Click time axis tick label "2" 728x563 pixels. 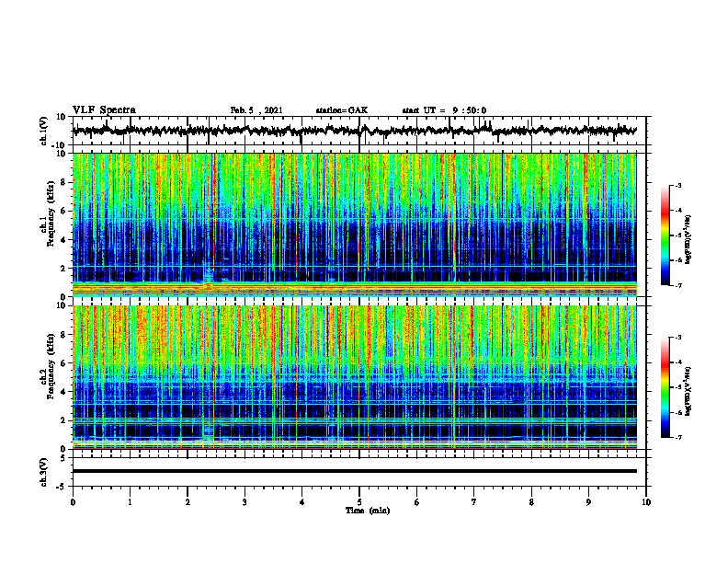point(188,502)
